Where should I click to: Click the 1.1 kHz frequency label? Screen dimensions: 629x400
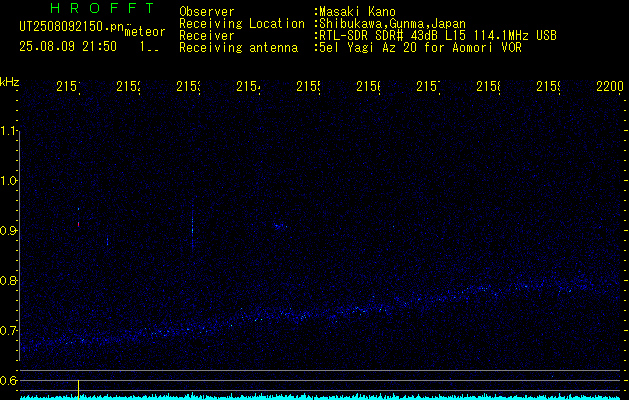10,130
